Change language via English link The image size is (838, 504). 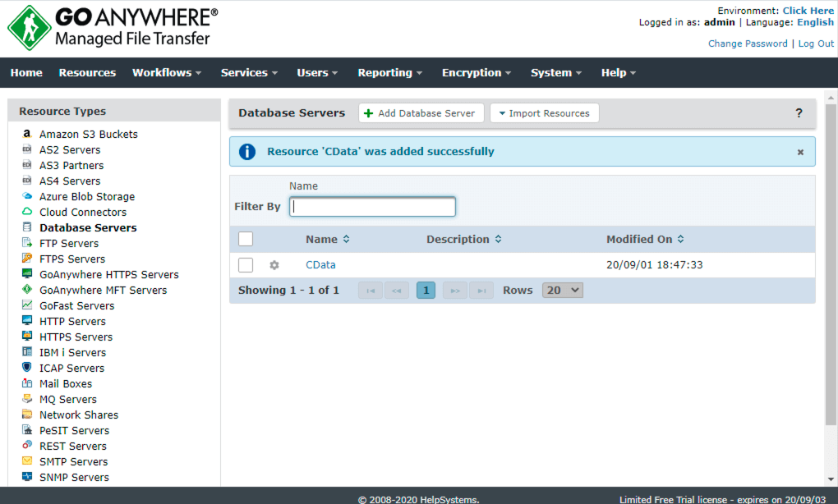click(x=815, y=22)
